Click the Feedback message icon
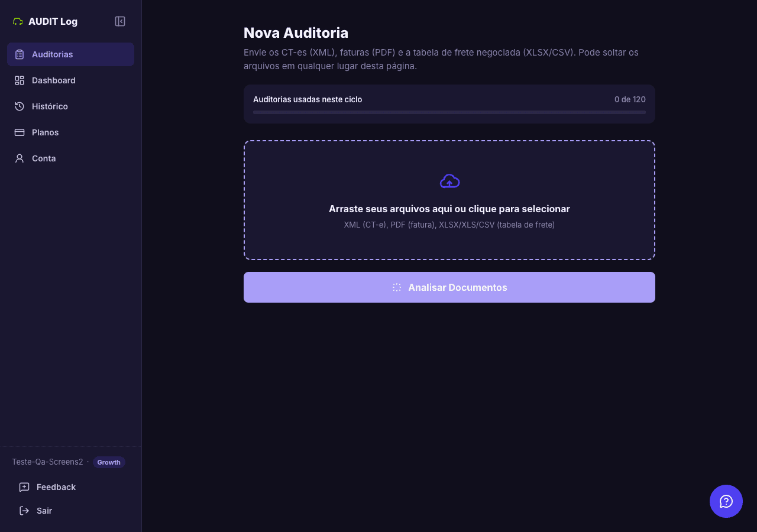This screenshot has height=532, width=757. tap(24, 487)
